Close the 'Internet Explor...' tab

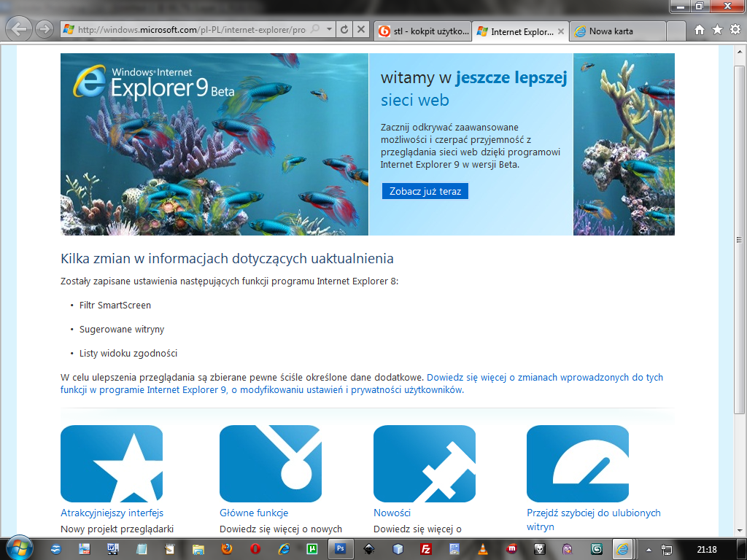pyautogui.click(x=561, y=31)
